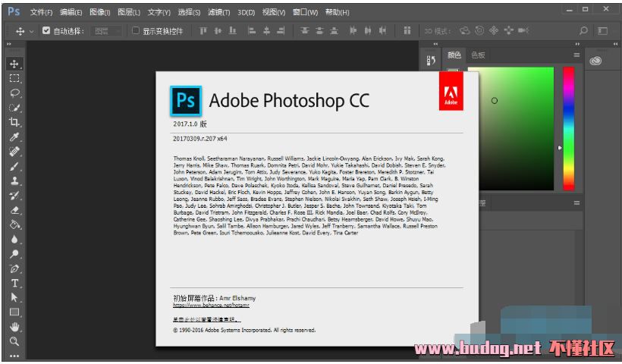622x364 pixels.
Task: Open the 编辑(E) menu
Action: click(71, 12)
